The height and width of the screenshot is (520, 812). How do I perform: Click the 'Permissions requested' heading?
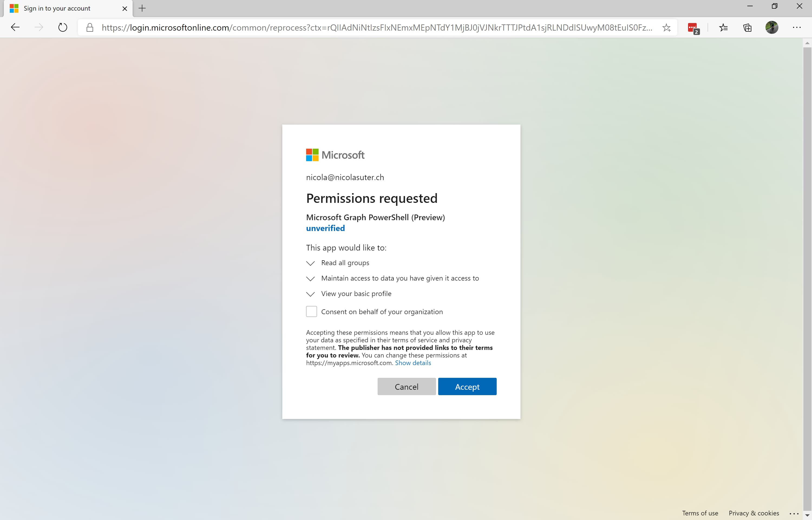pos(372,198)
